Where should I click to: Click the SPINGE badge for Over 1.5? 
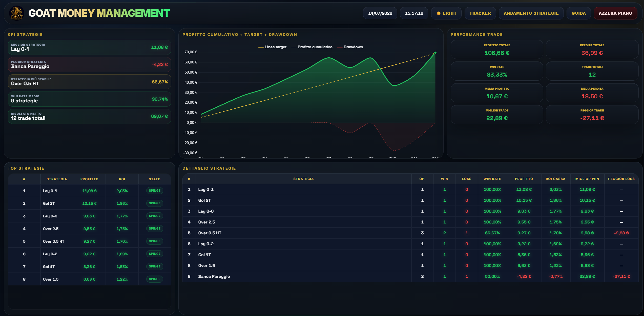(155, 279)
